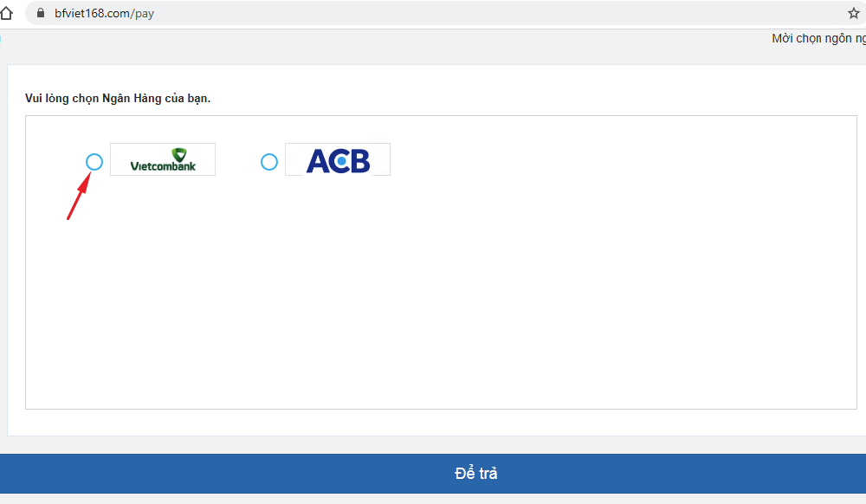Click the green Vietcombank emblem above the wordmark
The width and height of the screenshot is (866, 504).
pyautogui.click(x=179, y=154)
